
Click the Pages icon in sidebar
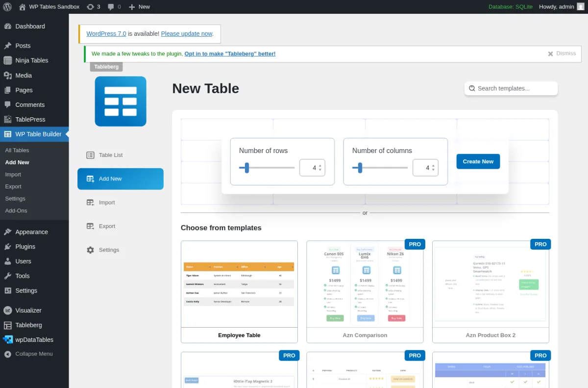[8, 90]
